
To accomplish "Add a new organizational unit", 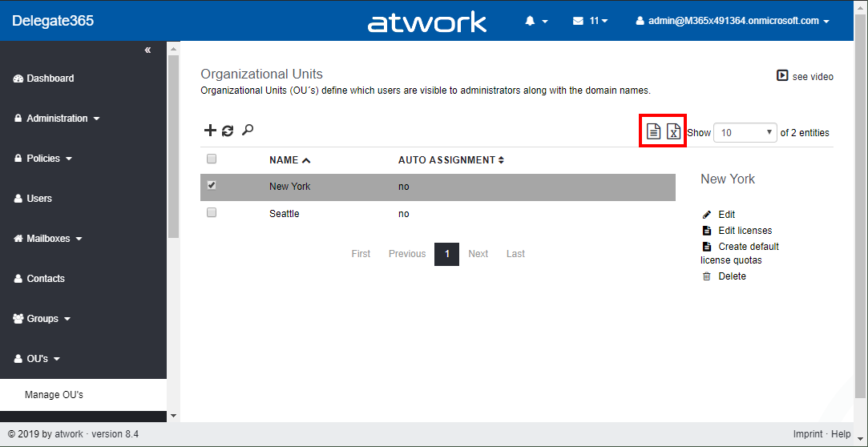I will point(210,131).
